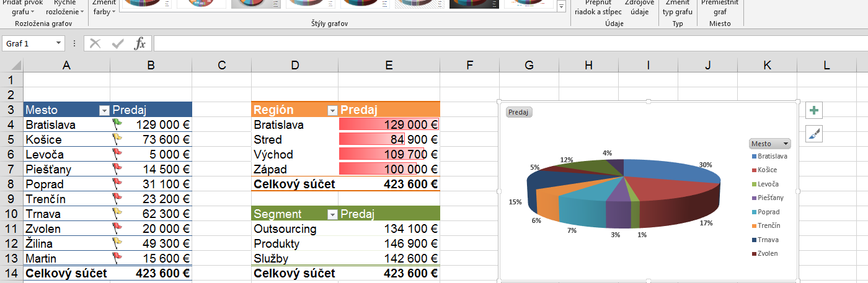The height and width of the screenshot is (283, 868).
Task: Open the Región filter dropdown
Action: [333, 110]
